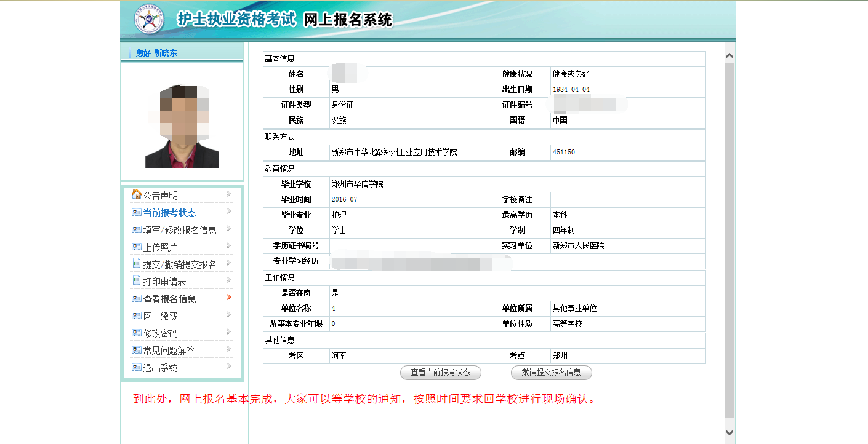This screenshot has height=444, width=868.
Task: Click the vertical scrollbar thumb in the info panel
Action: 729,240
